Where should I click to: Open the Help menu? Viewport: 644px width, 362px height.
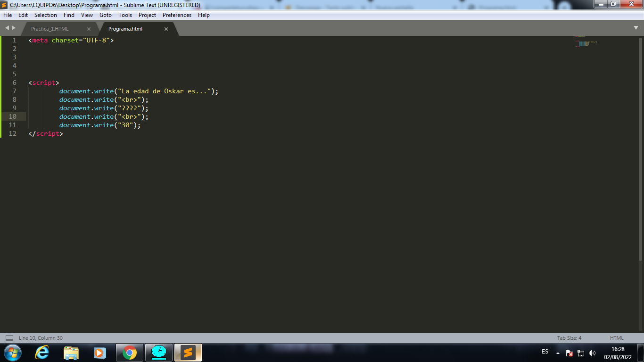pyautogui.click(x=204, y=15)
